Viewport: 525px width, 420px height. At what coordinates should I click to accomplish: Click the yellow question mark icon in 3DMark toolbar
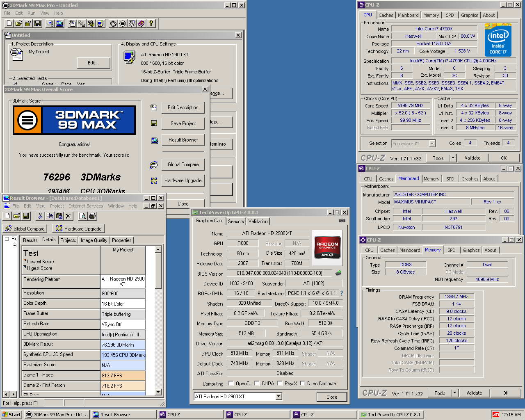(151, 24)
